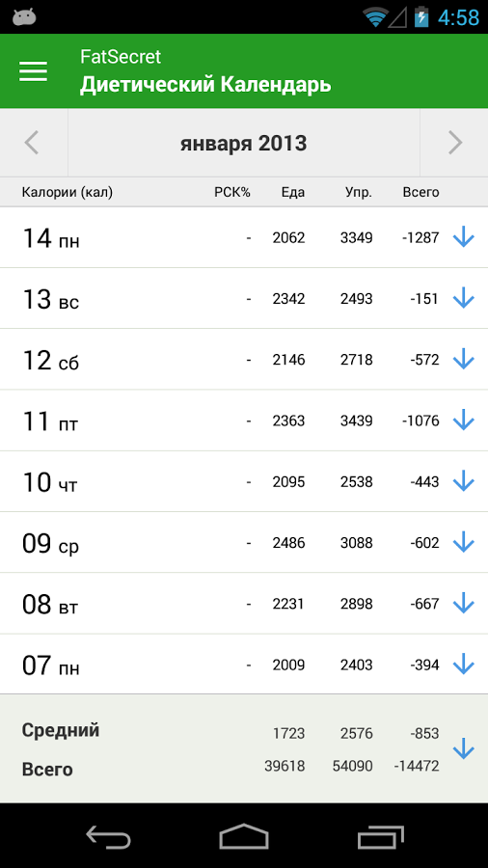Tap the blue arrow for 08 вт

coord(464,604)
